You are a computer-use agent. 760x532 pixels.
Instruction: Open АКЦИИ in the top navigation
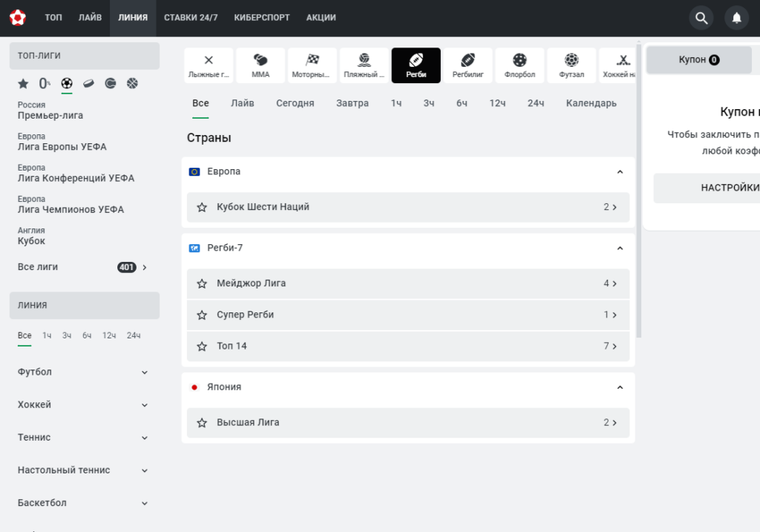point(321,18)
